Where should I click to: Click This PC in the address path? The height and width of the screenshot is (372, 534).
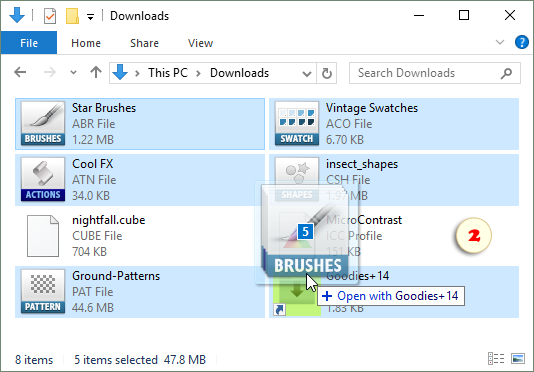pos(168,73)
